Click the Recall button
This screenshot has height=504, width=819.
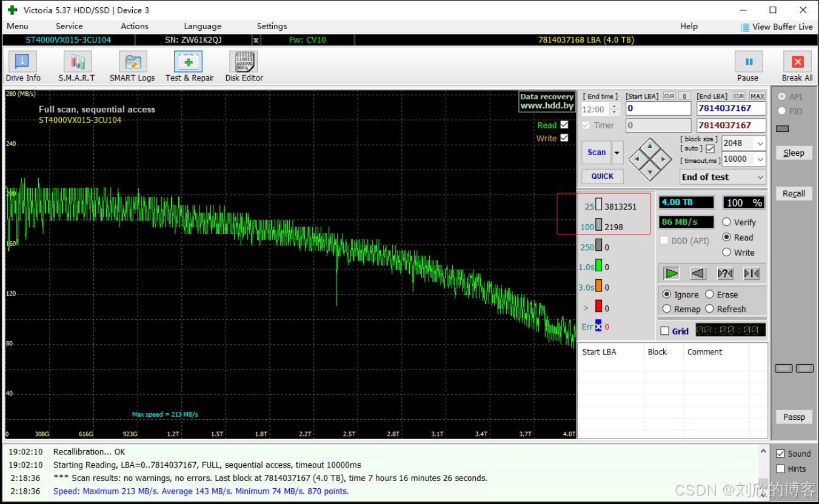794,194
